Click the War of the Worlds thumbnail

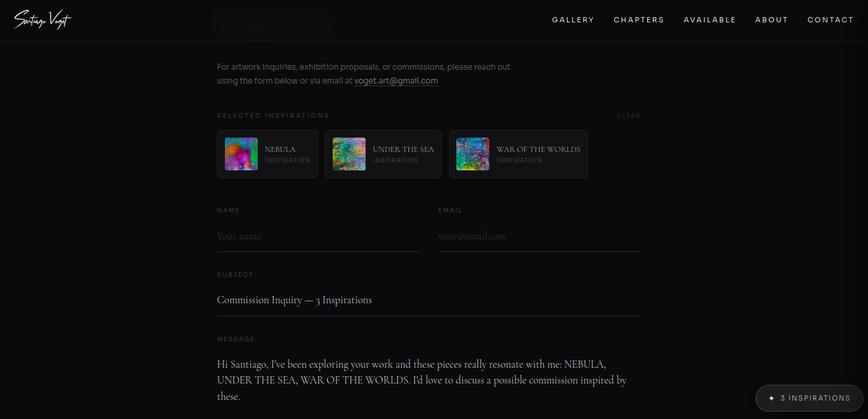(x=473, y=154)
